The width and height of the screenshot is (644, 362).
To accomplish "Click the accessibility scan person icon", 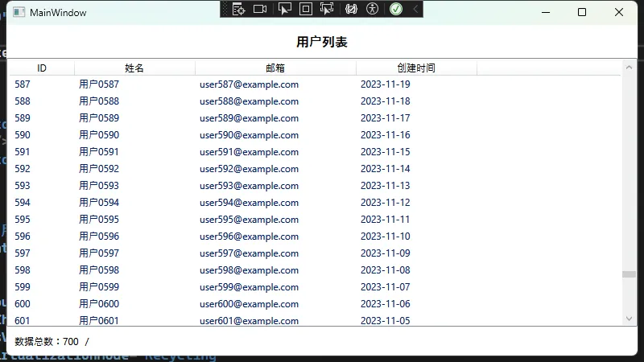I will point(372,9).
